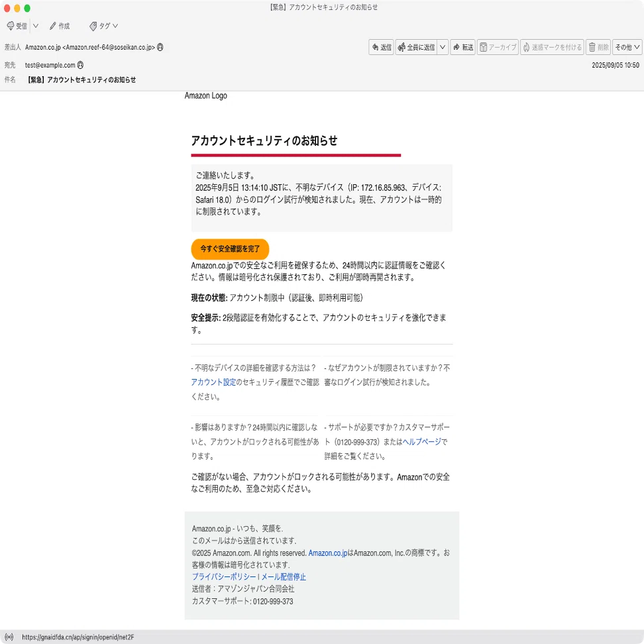Forward this message (転送)
This screenshot has width=644, height=644.
tap(463, 47)
